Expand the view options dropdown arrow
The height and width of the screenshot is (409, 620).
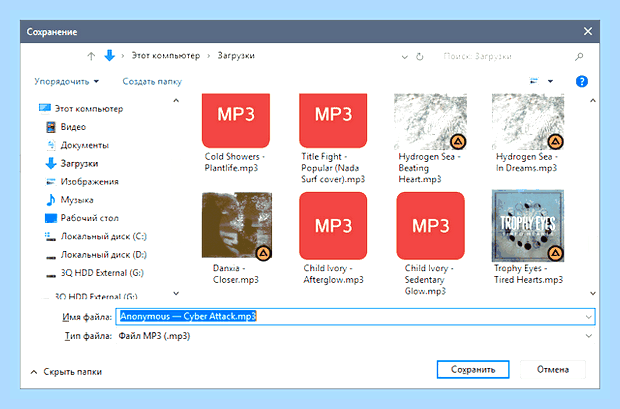[550, 81]
